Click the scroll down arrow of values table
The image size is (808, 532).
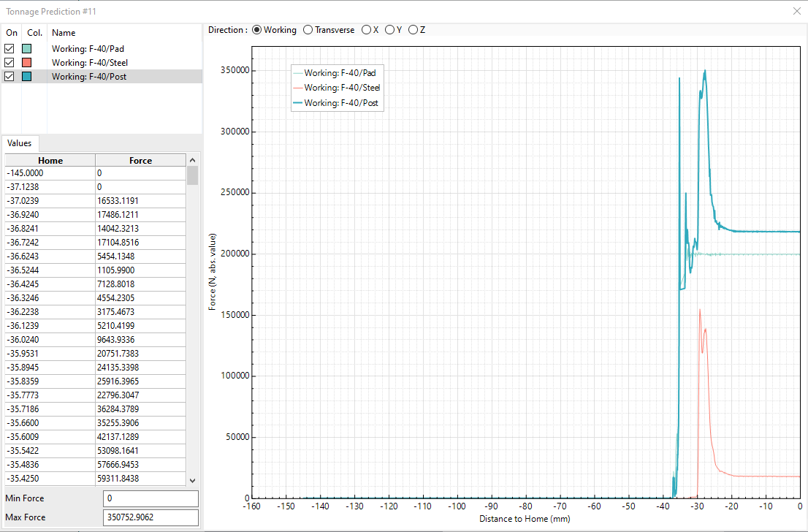[x=193, y=480]
